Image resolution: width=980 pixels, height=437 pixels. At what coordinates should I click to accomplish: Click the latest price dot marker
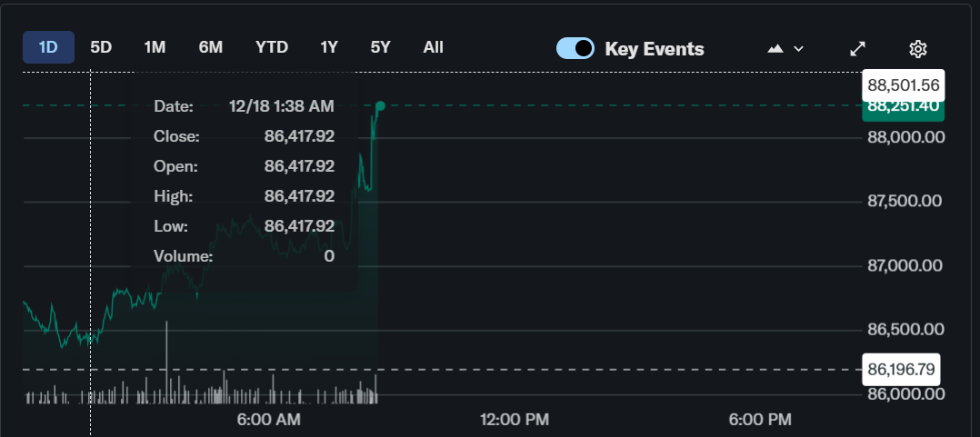(x=380, y=106)
